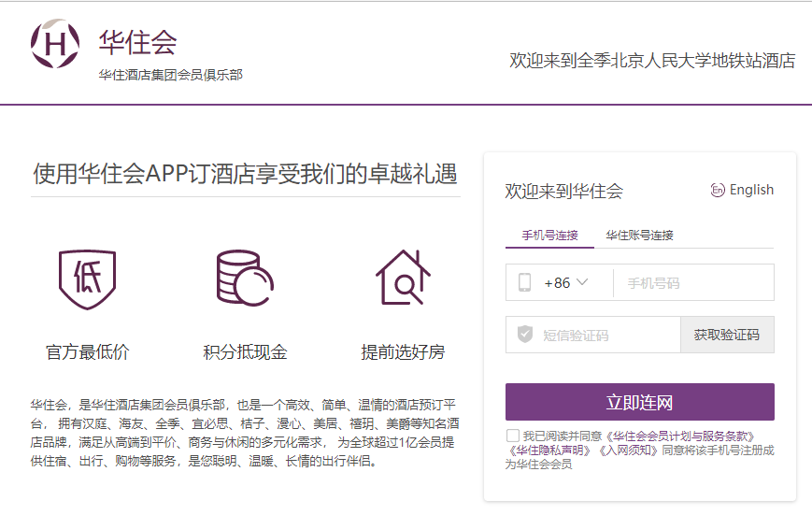This screenshot has height=515, width=812.
Task: Click the 华住会 brand title
Action: pos(137,42)
